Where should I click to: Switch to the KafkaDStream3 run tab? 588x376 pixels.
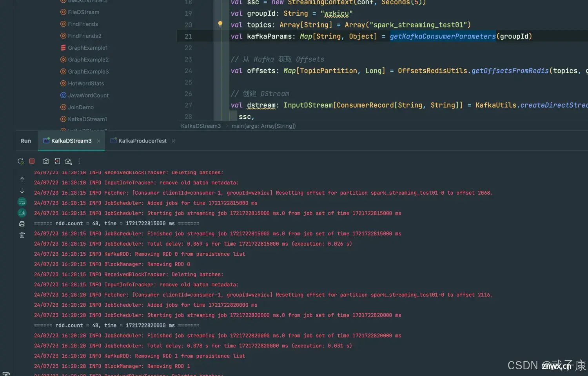[71, 141]
